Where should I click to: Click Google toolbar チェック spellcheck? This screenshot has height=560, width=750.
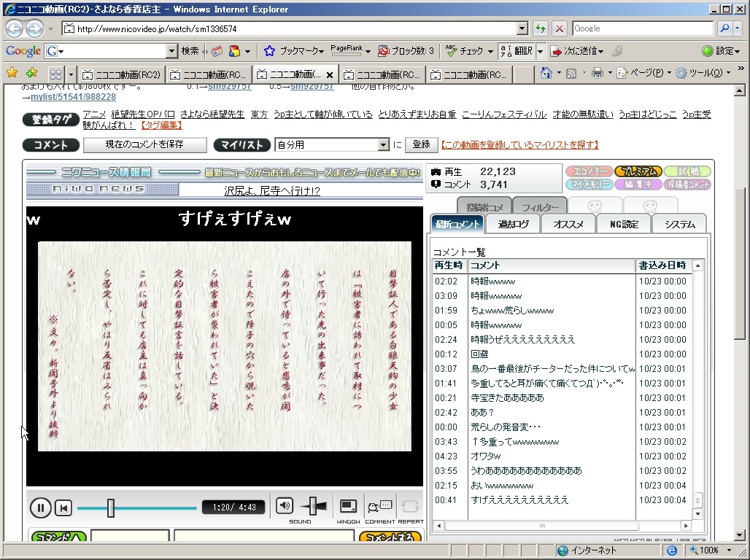point(468,51)
